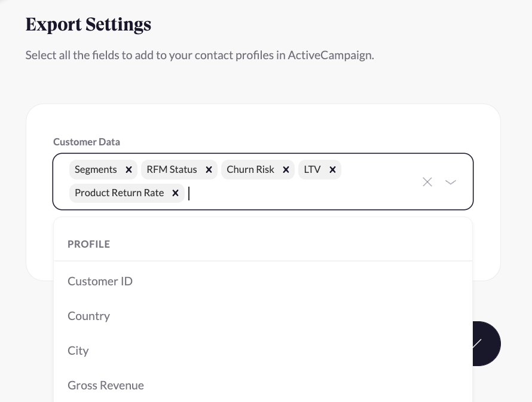
Task: Add Gross Revenue field option
Action: [106, 385]
